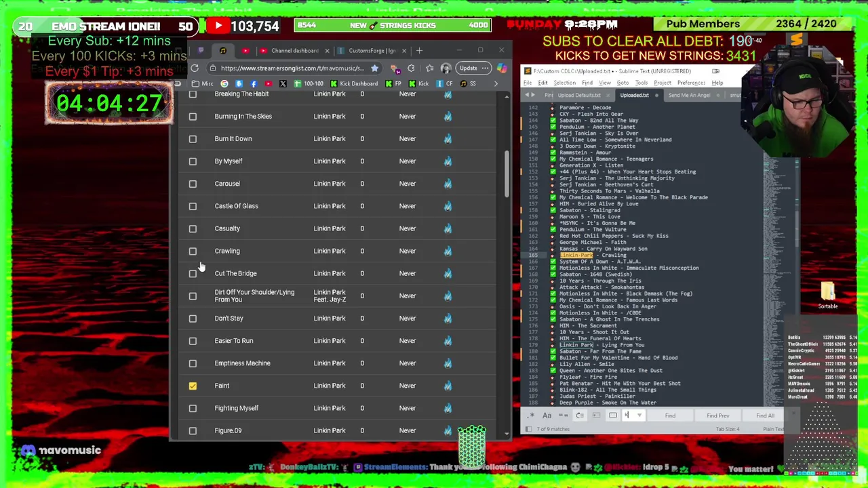
Task: Toggle regex option in Sublime find bar
Action: [530, 415]
